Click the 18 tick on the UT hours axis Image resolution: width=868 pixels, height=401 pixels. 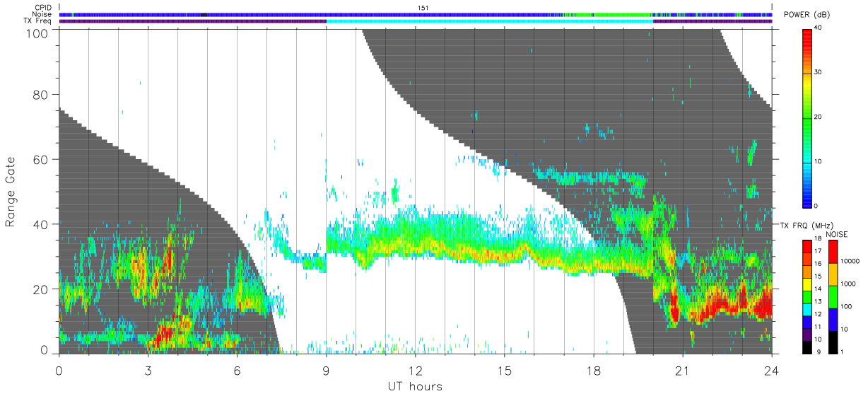(x=593, y=370)
